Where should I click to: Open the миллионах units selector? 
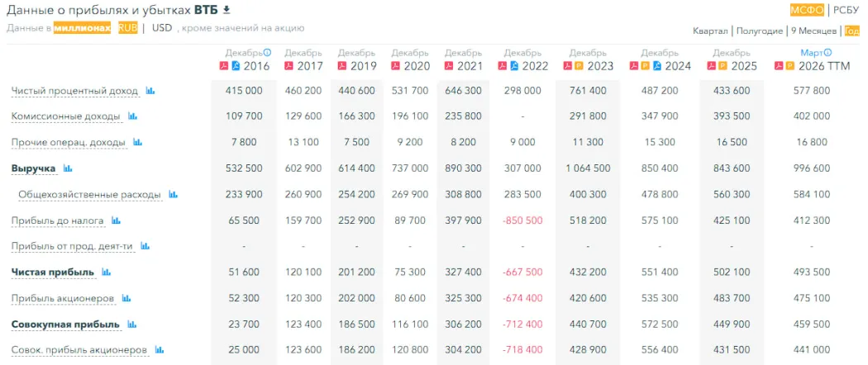[82, 27]
